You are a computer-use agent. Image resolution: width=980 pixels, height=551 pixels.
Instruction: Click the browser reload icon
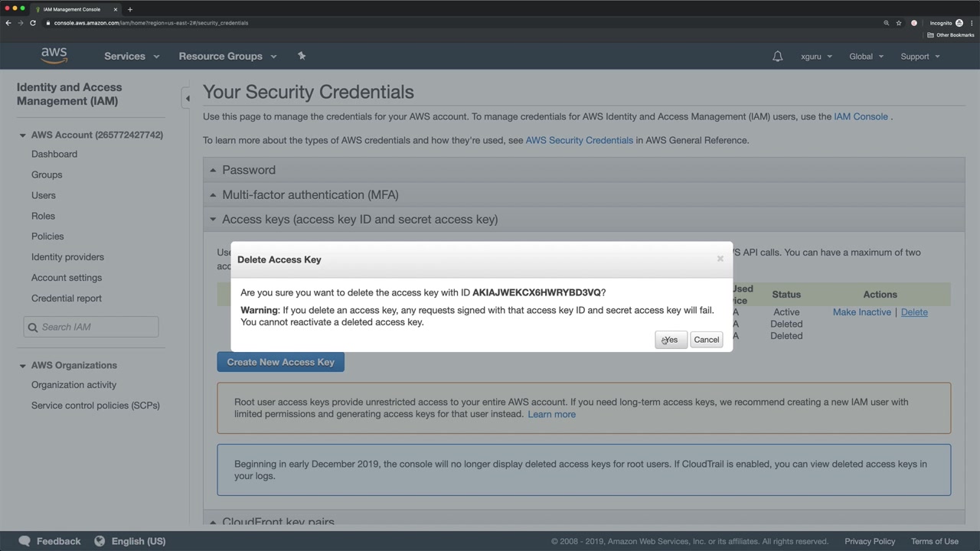point(33,23)
